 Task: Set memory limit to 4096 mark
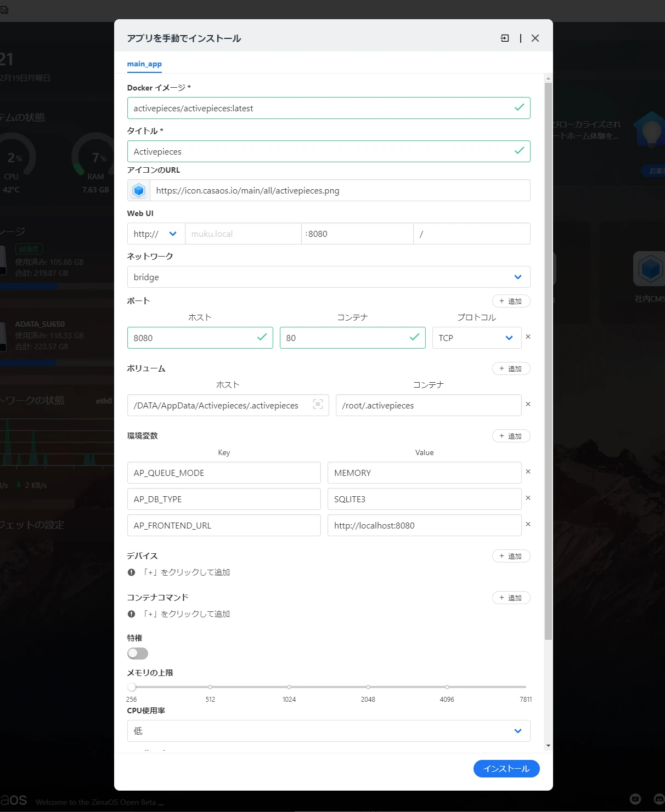click(x=447, y=687)
